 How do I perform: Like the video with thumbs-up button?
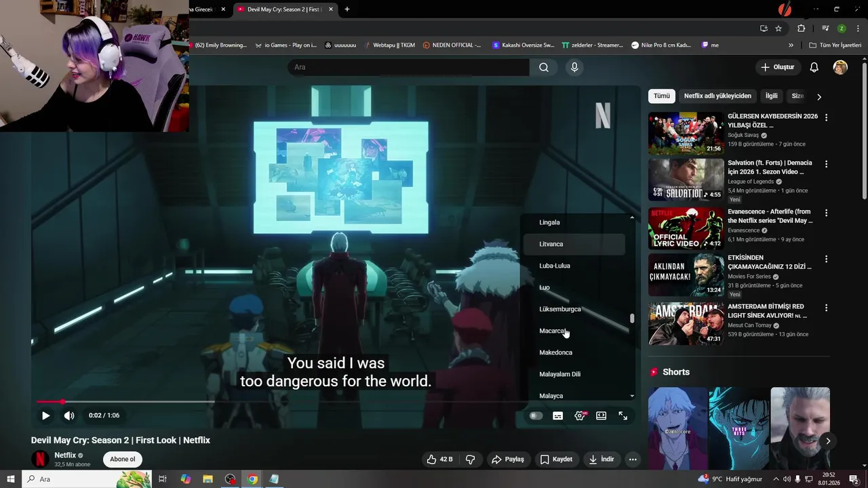coord(439,460)
